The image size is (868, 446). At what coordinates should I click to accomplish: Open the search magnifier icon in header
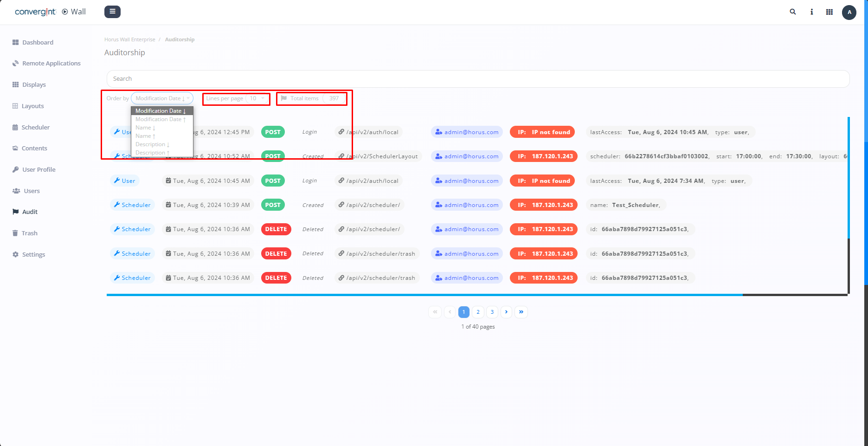(x=792, y=12)
